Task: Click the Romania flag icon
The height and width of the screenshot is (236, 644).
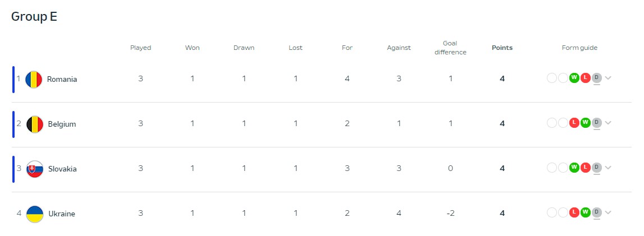Action: [34, 79]
